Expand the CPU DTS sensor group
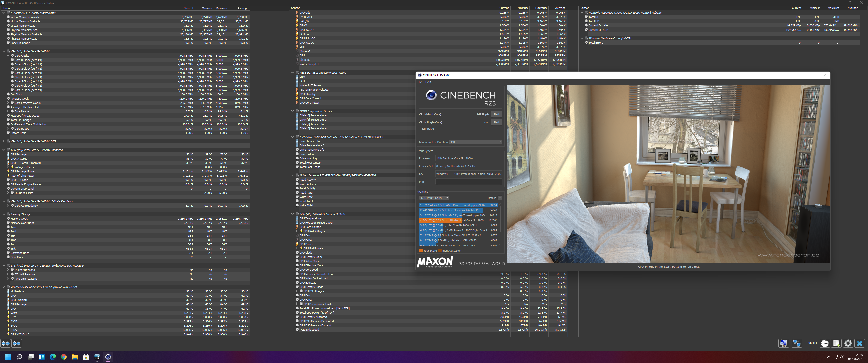The image size is (868, 363). [4, 141]
